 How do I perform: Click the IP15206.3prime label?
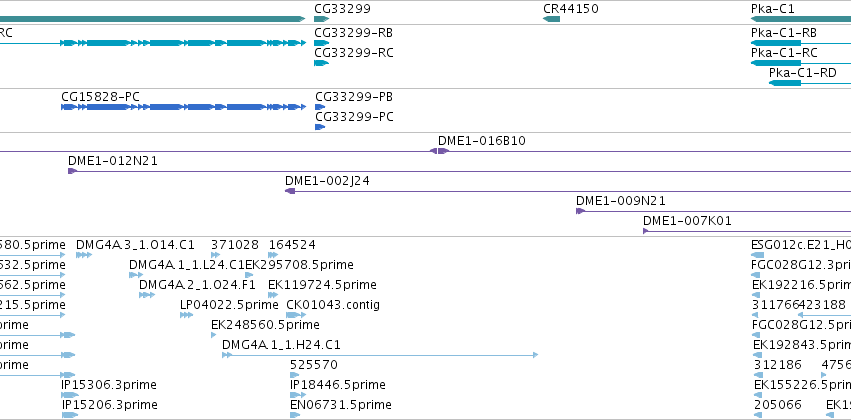[x=109, y=405]
